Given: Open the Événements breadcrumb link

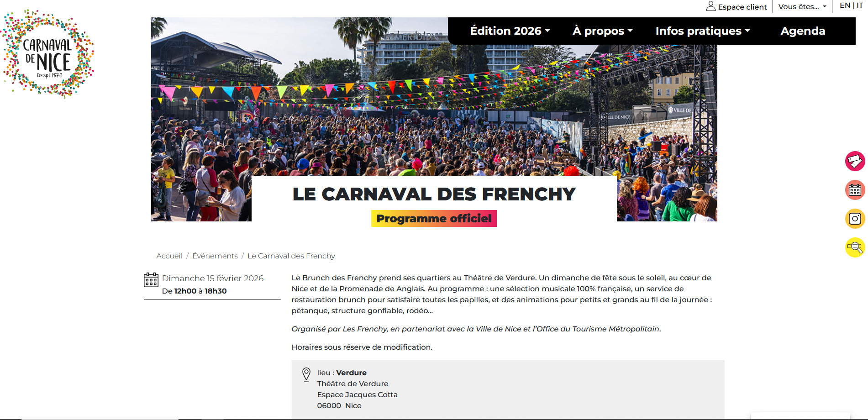Looking at the screenshot, I should [215, 256].
